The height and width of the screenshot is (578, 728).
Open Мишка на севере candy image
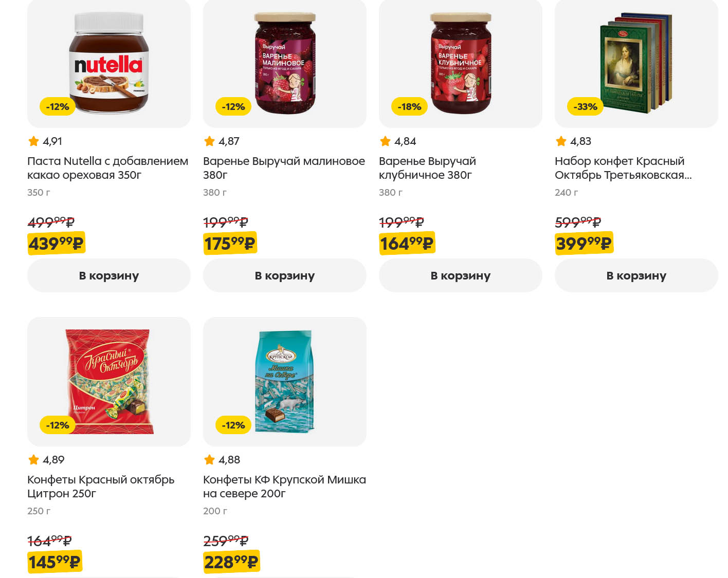pyautogui.click(x=284, y=380)
